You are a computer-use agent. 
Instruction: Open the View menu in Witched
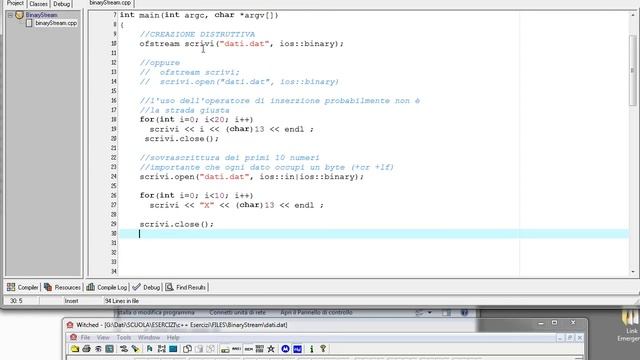[103, 338]
